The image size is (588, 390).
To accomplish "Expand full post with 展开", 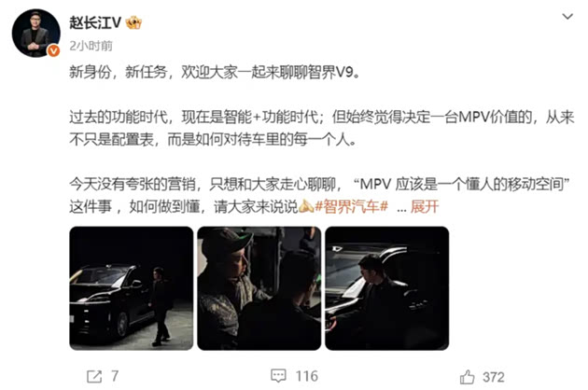I will (x=425, y=206).
